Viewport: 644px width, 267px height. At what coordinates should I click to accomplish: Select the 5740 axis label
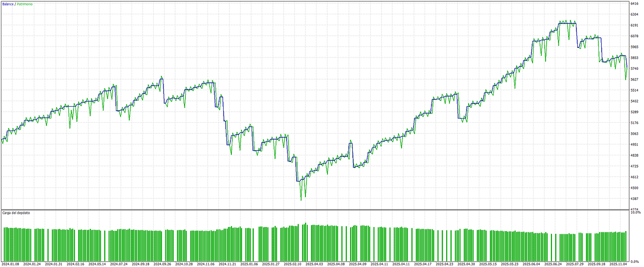(634, 68)
